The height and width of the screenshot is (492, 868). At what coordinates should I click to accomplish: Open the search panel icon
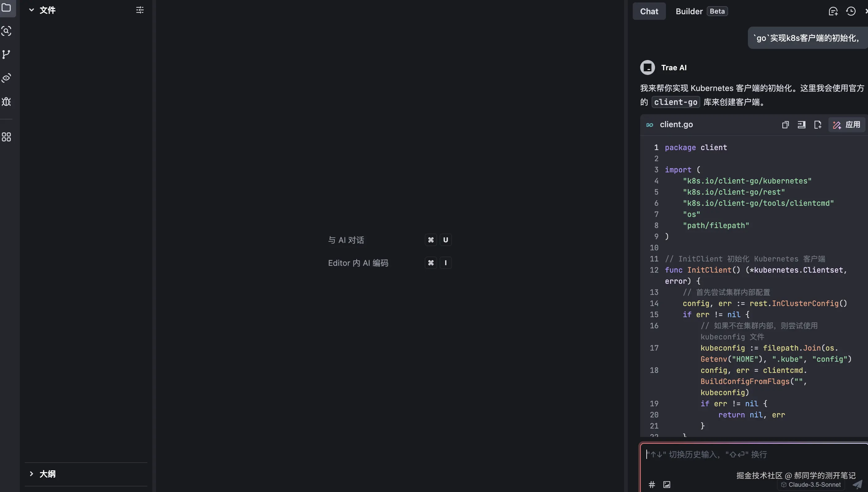(x=7, y=31)
